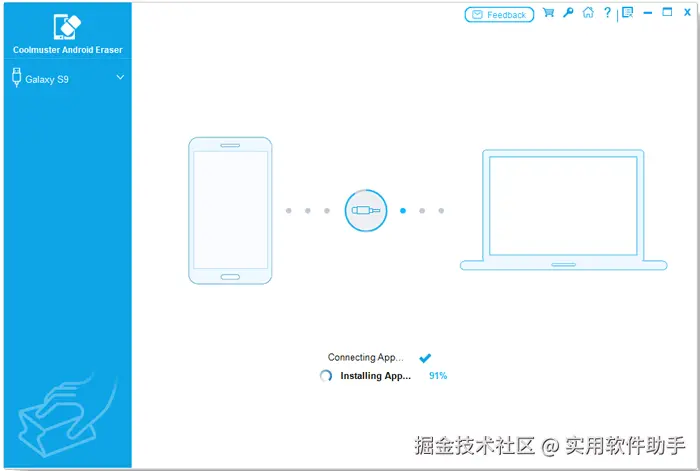Click the Installing App... status text
The height and width of the screenshot is (471, 700).
click(x=375, y=376)
